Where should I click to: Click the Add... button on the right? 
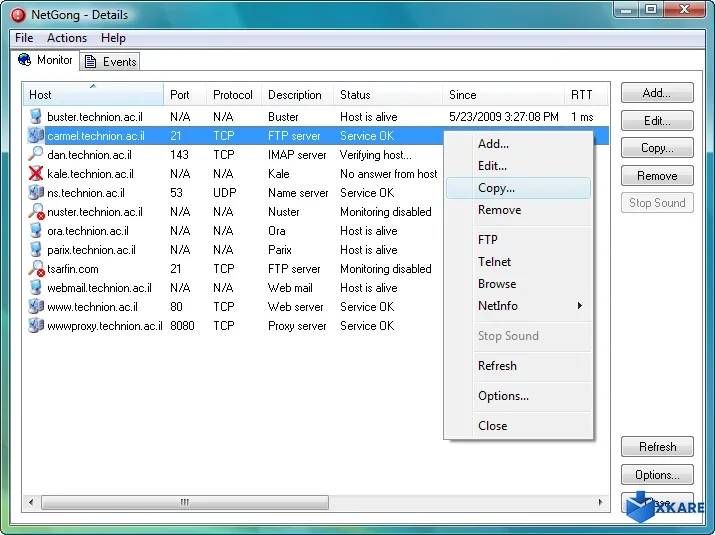657,93
